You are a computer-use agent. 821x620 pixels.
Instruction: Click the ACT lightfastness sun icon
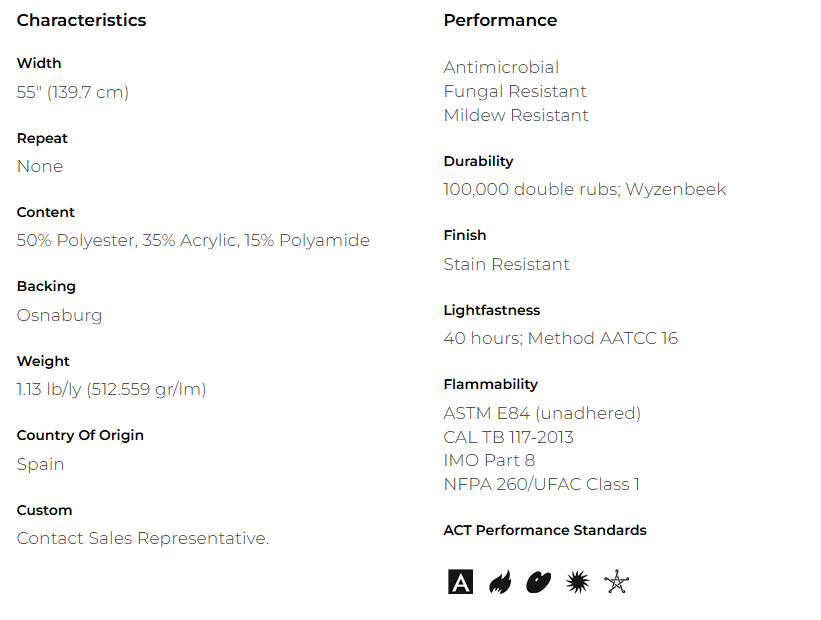577,582
